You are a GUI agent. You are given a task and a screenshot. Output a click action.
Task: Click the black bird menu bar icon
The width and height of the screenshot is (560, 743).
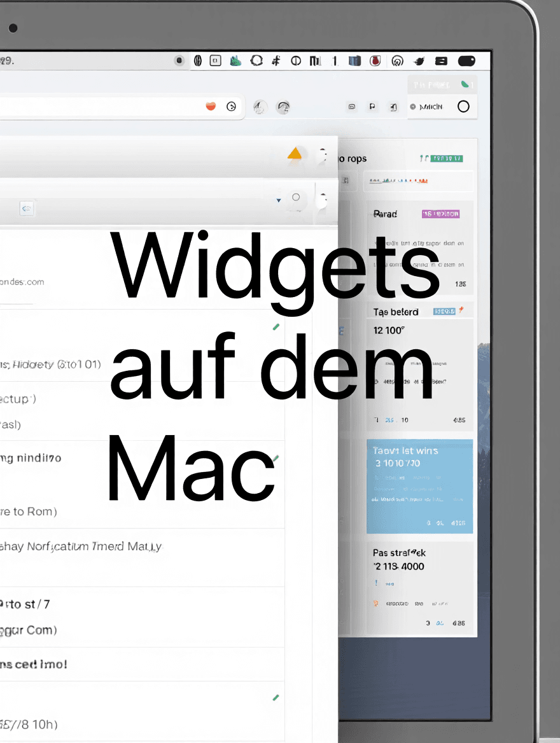pos(419,61)
